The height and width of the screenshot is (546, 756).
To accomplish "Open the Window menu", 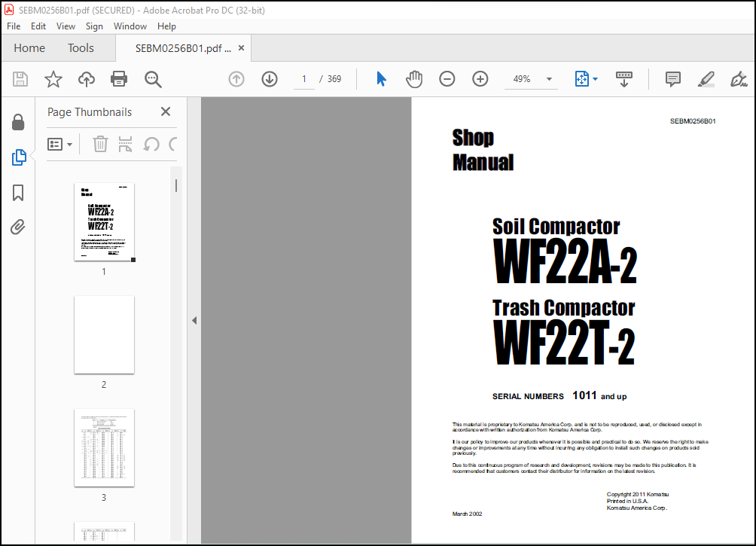I will 130,26.
